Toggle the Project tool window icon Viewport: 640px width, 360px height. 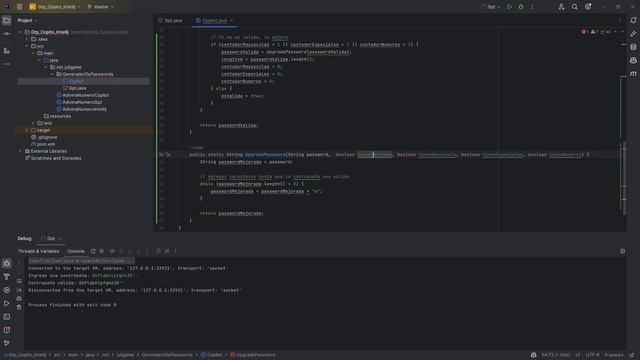[x=7, y=20]
